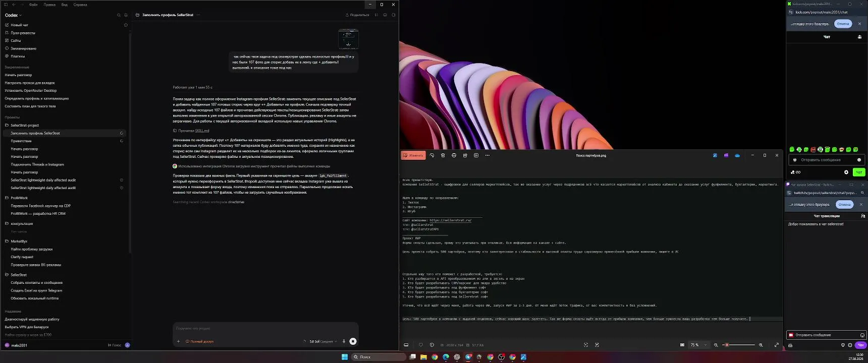868x363 pixels.
Task: Open the Справка menu in Codex
Action: 80,5
